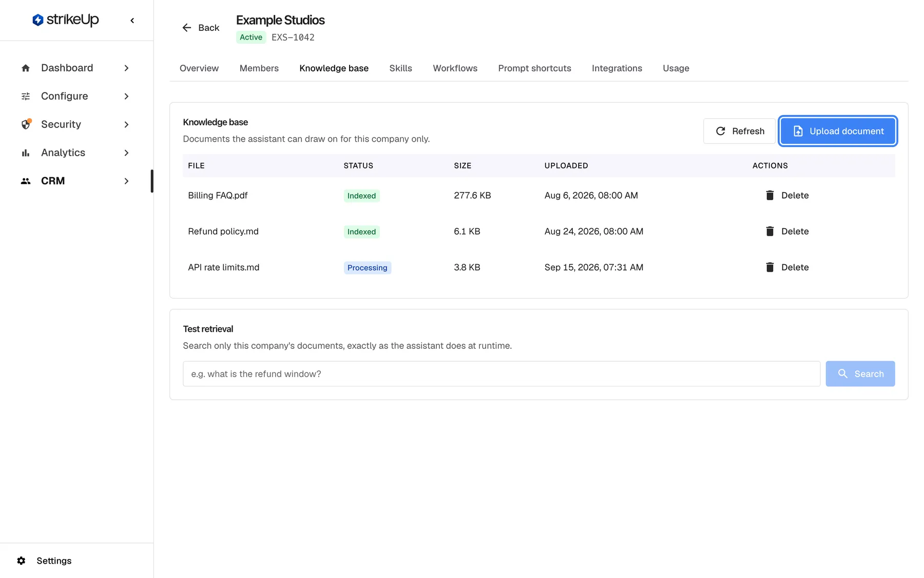924x578 pixels.
Task: Click the back arrow icon
Action: pyautogui.click(x=187, y=28)
